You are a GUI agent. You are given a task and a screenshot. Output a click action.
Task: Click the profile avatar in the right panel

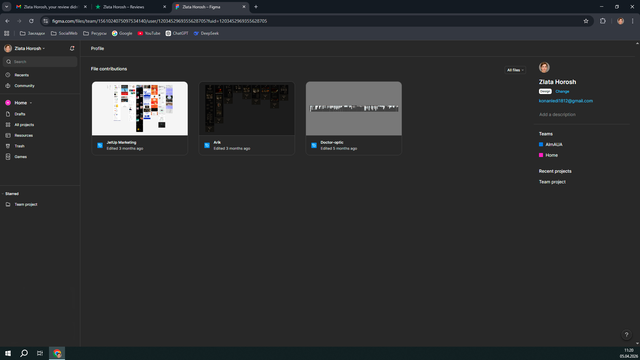544,67
